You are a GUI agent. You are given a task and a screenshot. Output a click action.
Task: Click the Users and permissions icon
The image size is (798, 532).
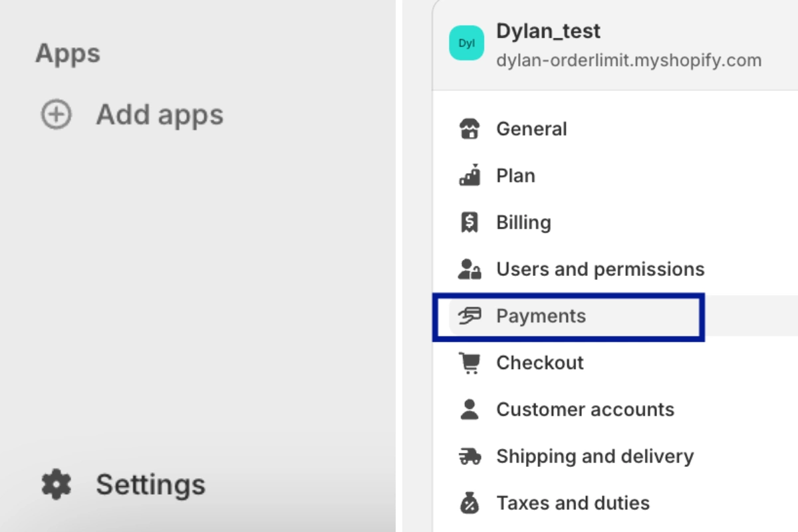click(x=469, y=269)
